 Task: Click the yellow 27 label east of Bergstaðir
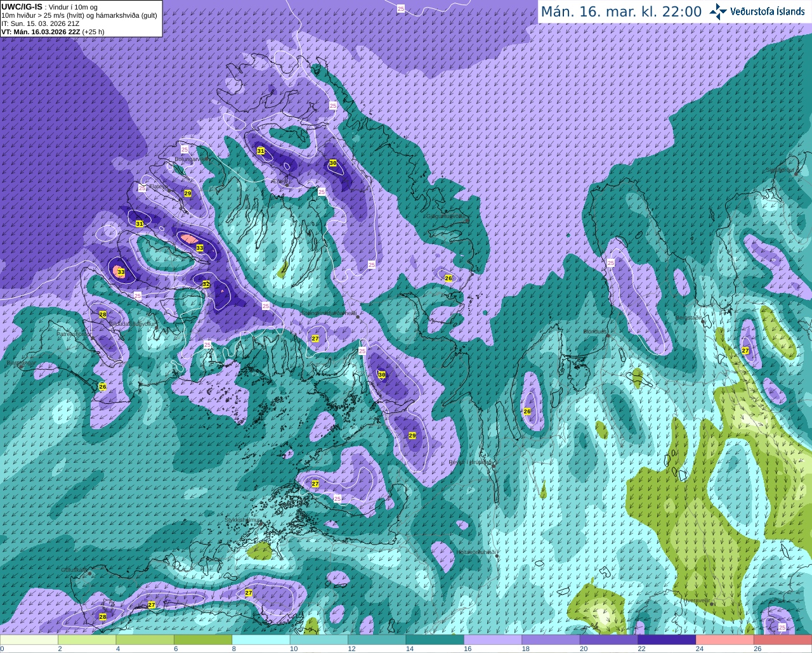(745, 351)
